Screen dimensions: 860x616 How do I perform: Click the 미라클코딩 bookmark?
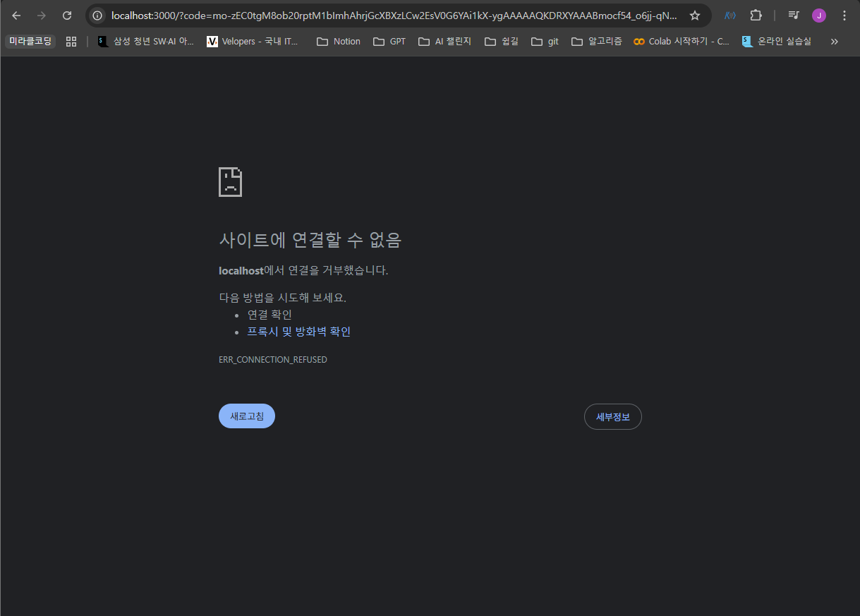click(x=30, y=42)
